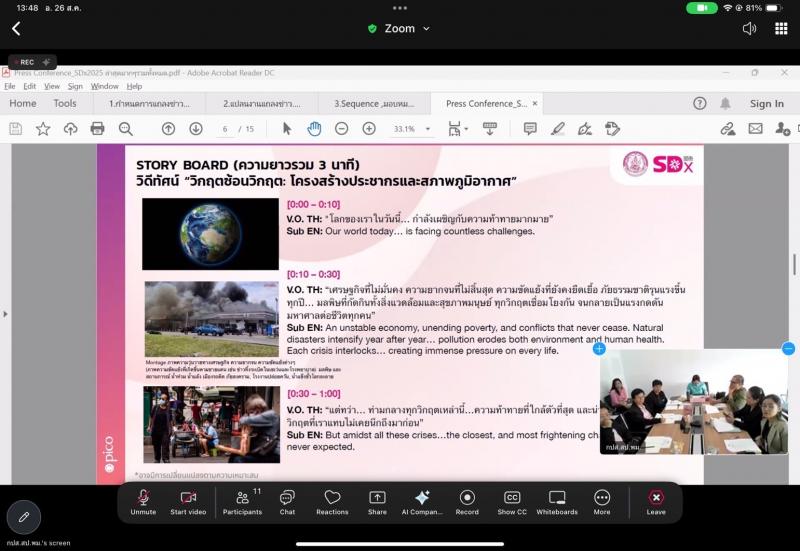Tap the Leave meeting button
Image resolution: width=800 pixels, height=551 pixels.
pos(656,502)
